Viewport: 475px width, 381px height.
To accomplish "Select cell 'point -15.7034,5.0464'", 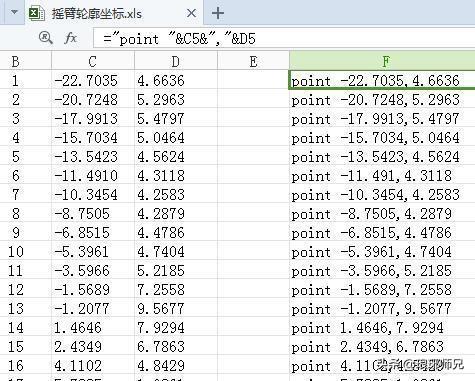I will point(382,137).
